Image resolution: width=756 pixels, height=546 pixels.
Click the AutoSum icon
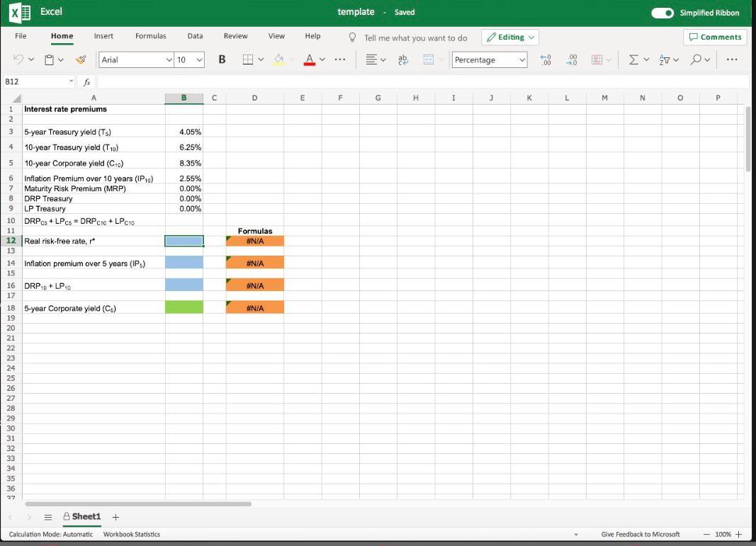pos(634,59)
